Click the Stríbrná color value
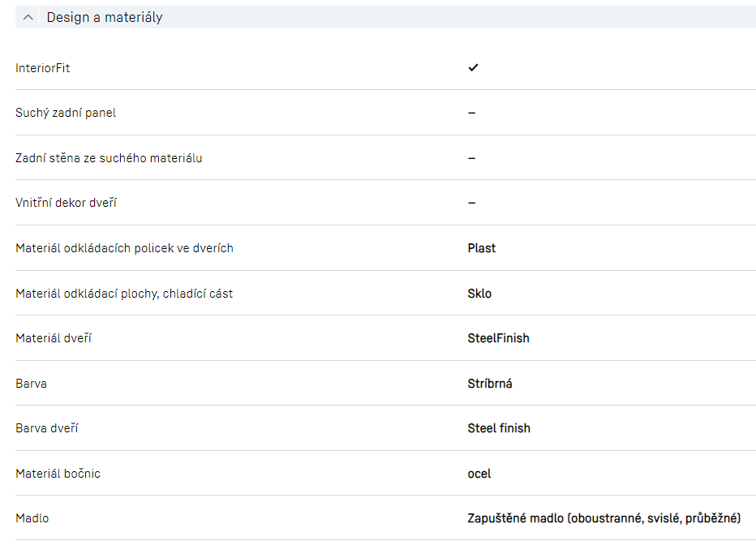Viewport: 756px width, 541px height. [489, 384]
